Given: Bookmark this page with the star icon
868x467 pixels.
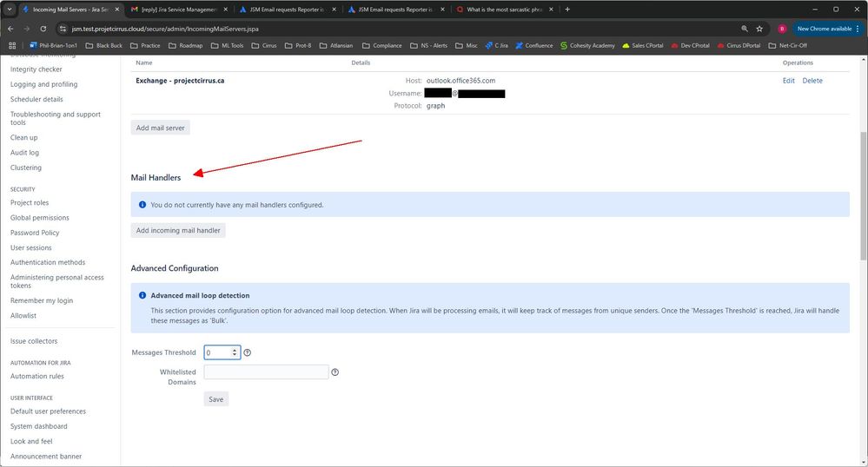Looking at the screenshot, I should coord(759,29).
